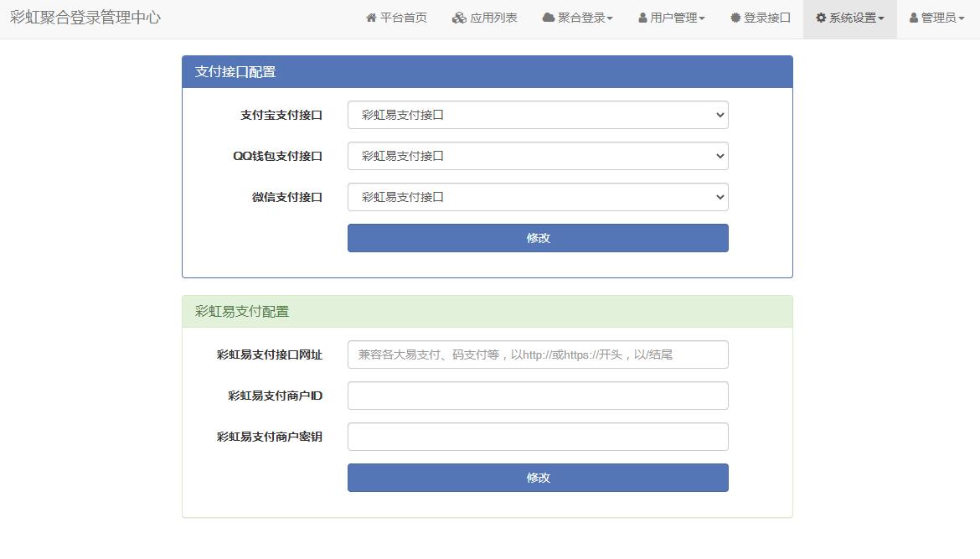Click the home icon beside 平台首页

coord(371,18)
